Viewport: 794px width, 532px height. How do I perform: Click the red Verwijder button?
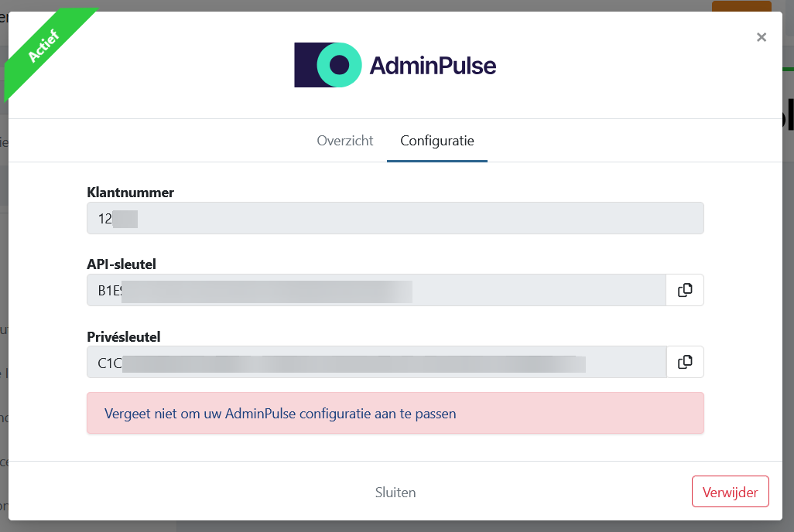click(x=729, y=491)
